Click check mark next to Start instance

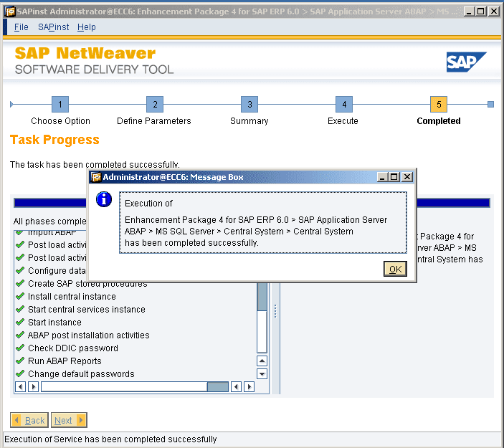click(20, 322)
